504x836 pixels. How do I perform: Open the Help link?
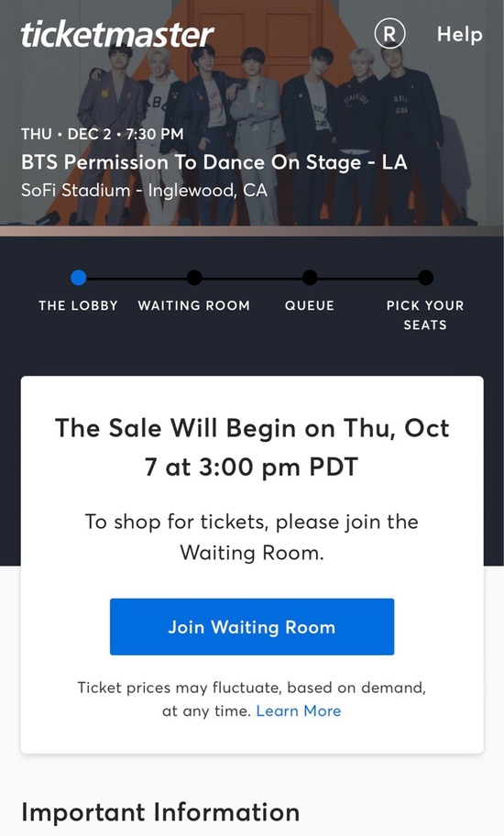460,34
